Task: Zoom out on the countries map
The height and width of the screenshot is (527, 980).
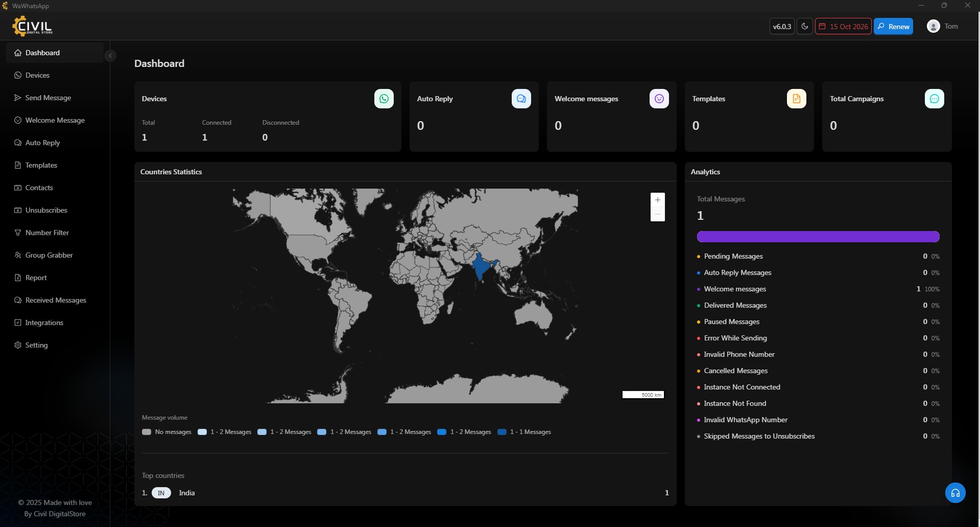Action: pyautogui.click(x=657, y=214)
